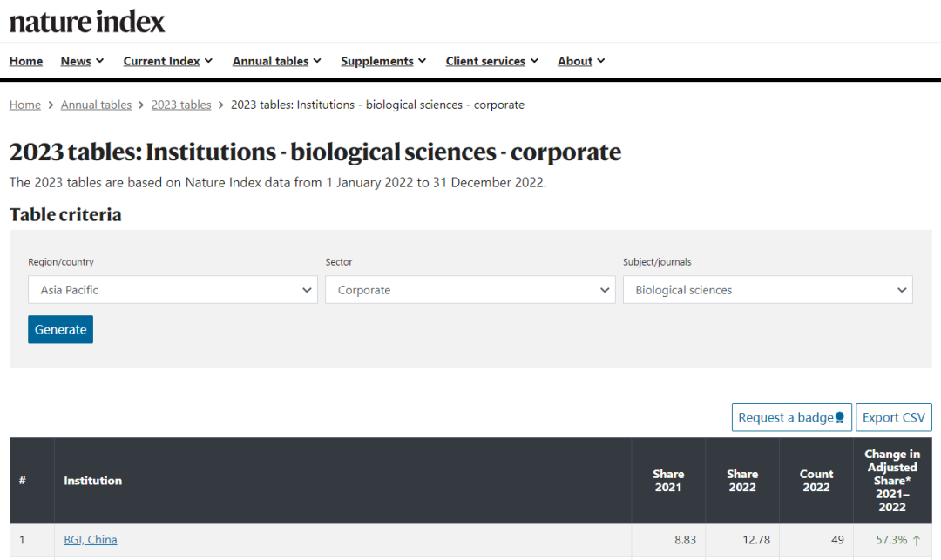The image size is (941, 560).
Task: Follow the 2023 tables breadcrumb link
Action: coord(181,105)
